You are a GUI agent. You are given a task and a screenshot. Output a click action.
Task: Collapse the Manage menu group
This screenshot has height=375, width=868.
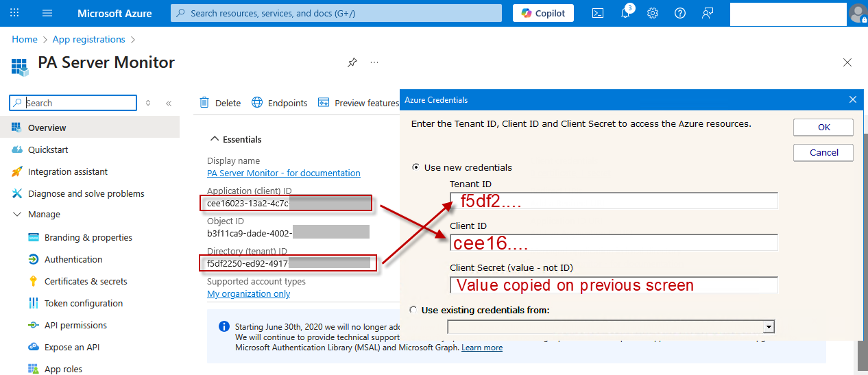(x=17, y=215)
